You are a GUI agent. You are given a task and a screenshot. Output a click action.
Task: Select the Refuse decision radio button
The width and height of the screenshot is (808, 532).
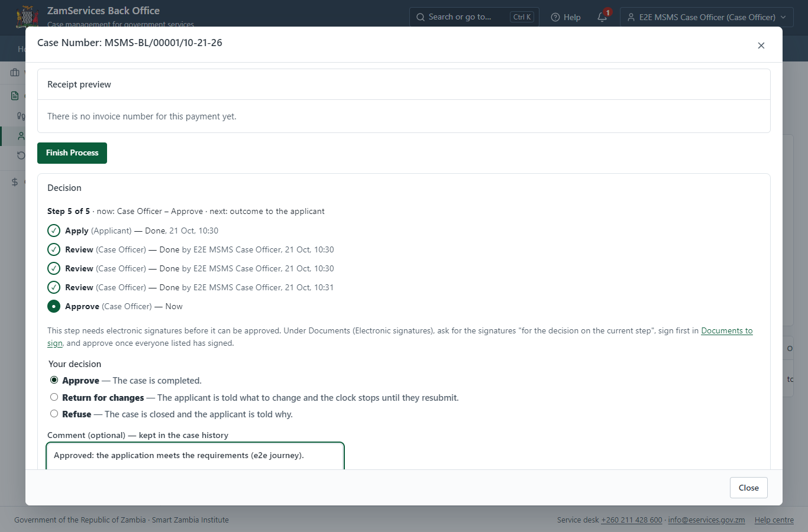54,414
